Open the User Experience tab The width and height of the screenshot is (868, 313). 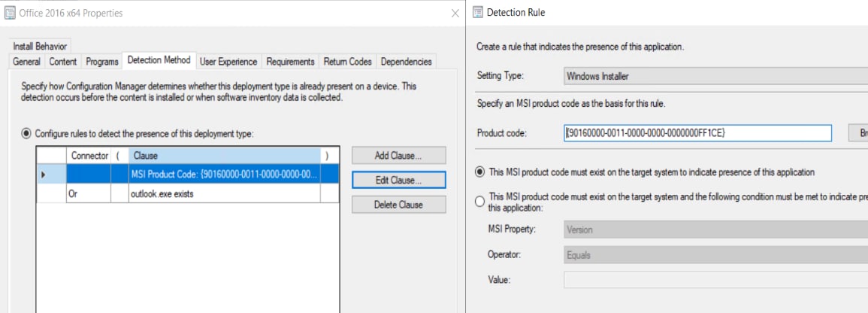tap(228, 62)
